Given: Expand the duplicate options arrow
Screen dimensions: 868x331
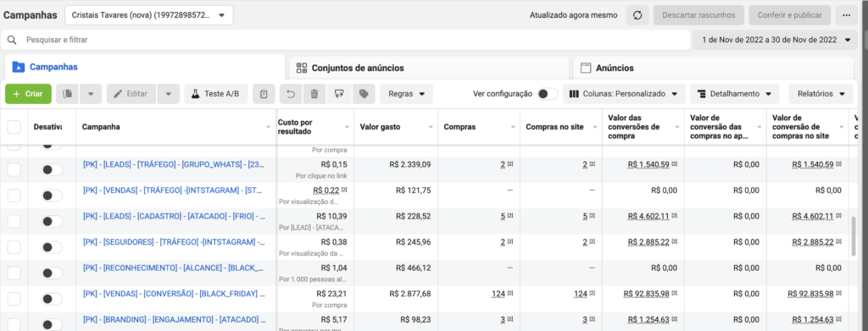Looking at the screenshot, I should [91, 94].
